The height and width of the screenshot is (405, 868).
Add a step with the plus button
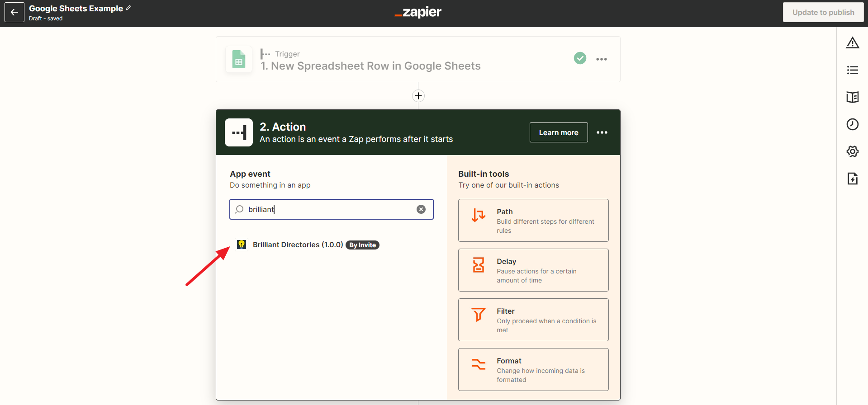(418, 96)
